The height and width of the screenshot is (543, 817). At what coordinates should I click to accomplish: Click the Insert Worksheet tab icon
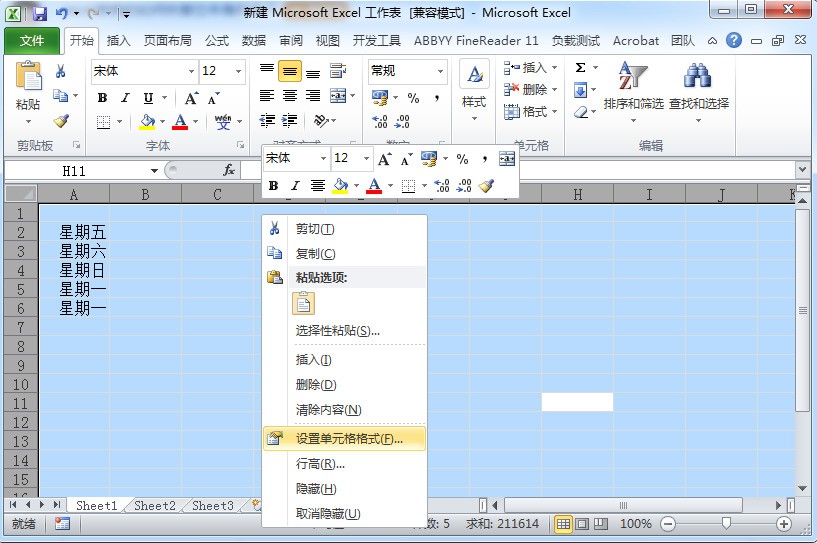point(255,504)
